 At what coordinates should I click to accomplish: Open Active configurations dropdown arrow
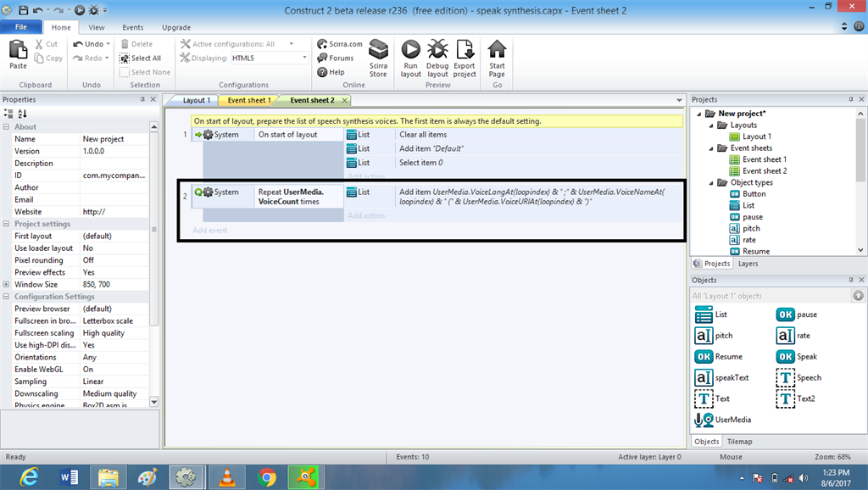coord(292,44)
